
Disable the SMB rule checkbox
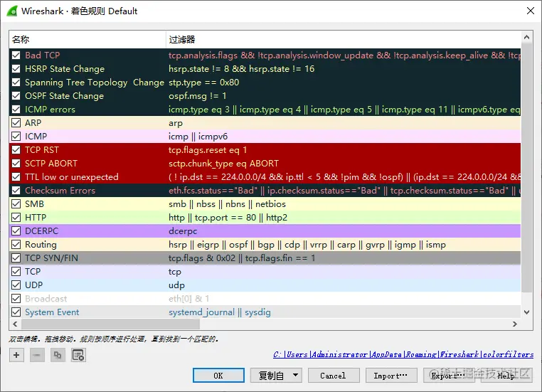[16, 204]
